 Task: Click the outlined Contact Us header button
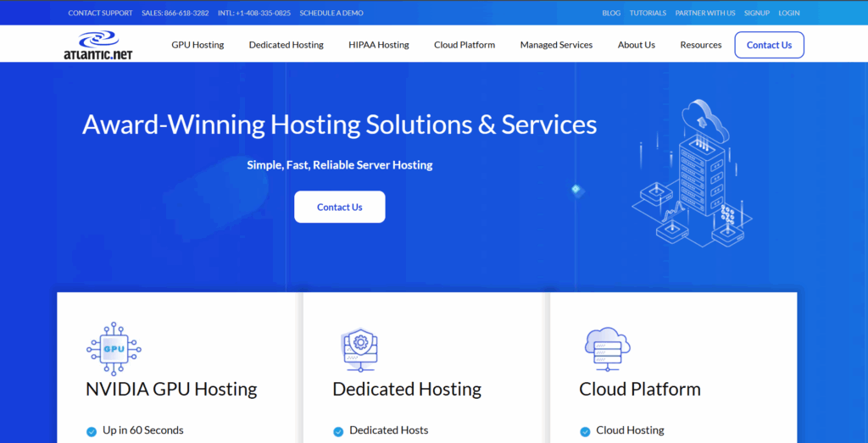(769, 45)
